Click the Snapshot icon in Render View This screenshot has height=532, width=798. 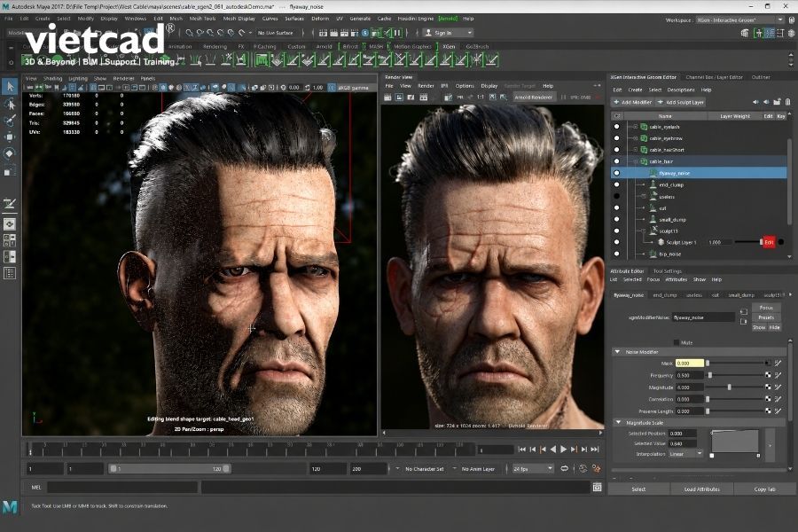point(411,98)
